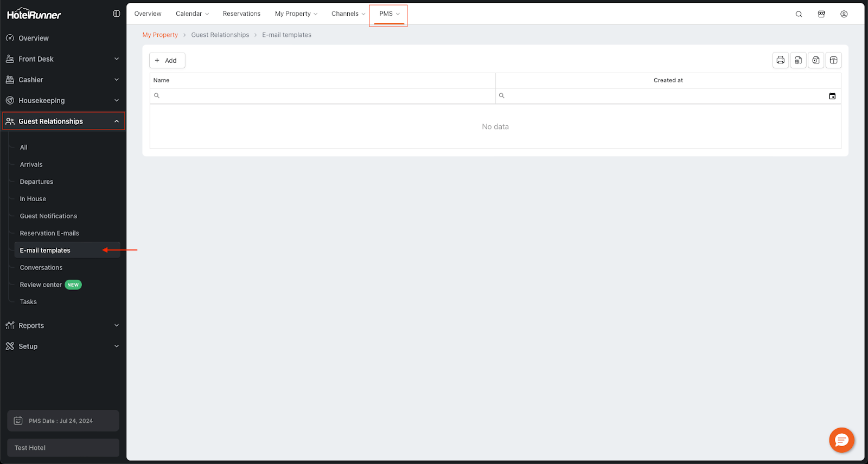
Task: Open the user profile account icon
Action: tap(844, 14)
